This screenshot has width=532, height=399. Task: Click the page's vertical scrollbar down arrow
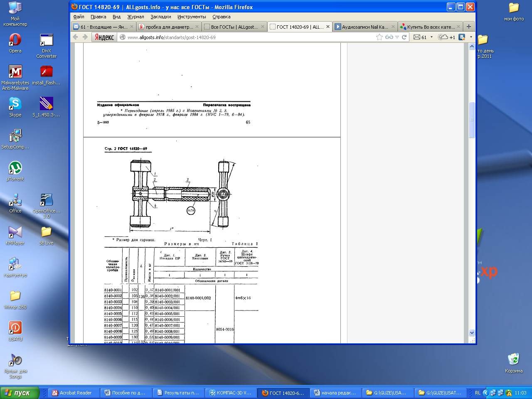pyautogui.click(x=472, y=332)
